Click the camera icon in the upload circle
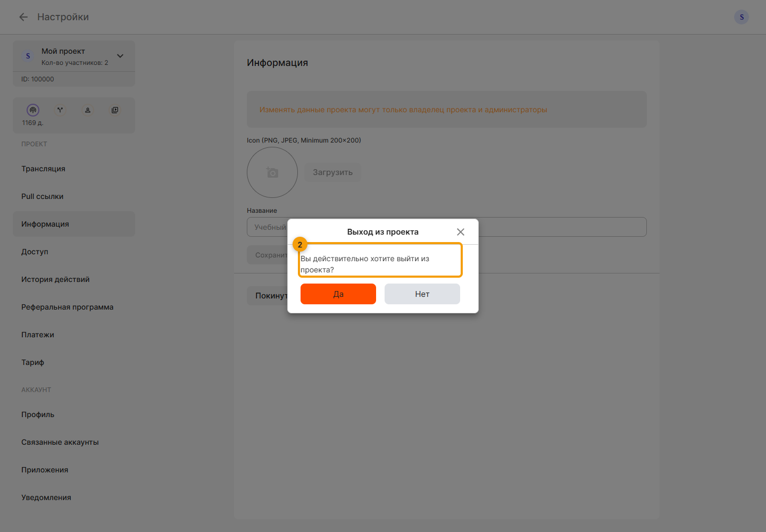Image resolution: width=766 pixels, height=532 pixels. point(272,172)
